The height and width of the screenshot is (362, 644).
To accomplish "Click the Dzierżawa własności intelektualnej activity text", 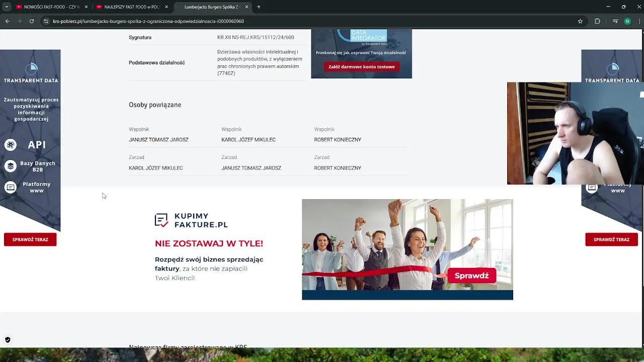I will pyautogui.click(x=260, y=63).
